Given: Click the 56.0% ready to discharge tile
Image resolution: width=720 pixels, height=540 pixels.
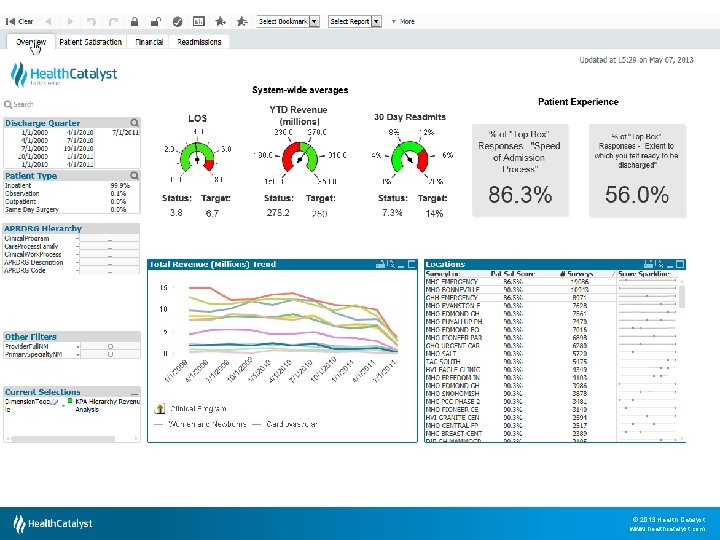Looking at the screenshot, I should [637, 170].
